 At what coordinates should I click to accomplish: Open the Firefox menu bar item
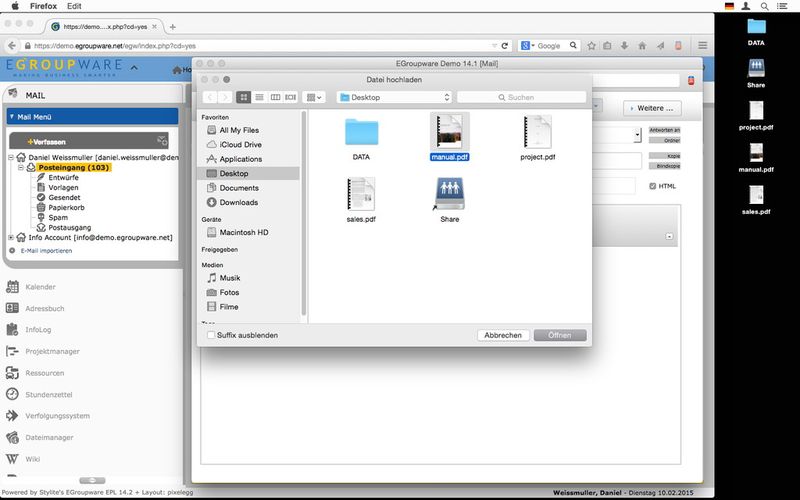click(43, 6)
